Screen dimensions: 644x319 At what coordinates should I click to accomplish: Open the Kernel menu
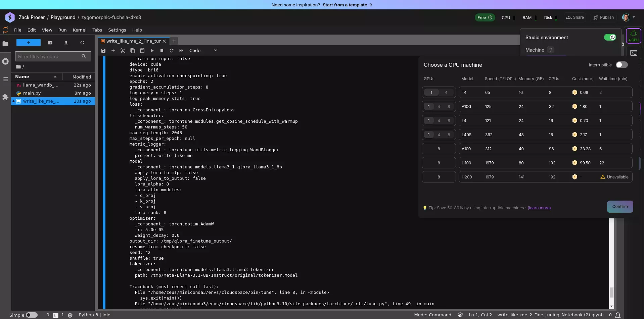click(x=79, y=30)
